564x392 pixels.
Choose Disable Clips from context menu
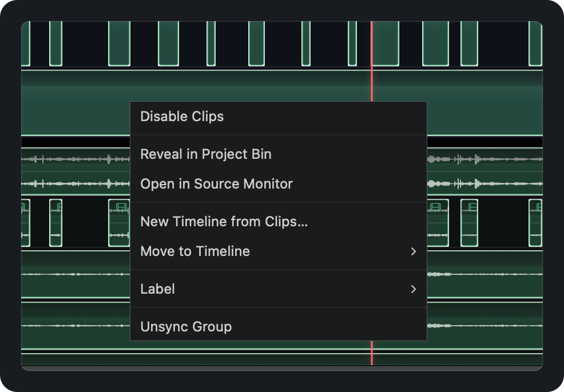point(279,117)
